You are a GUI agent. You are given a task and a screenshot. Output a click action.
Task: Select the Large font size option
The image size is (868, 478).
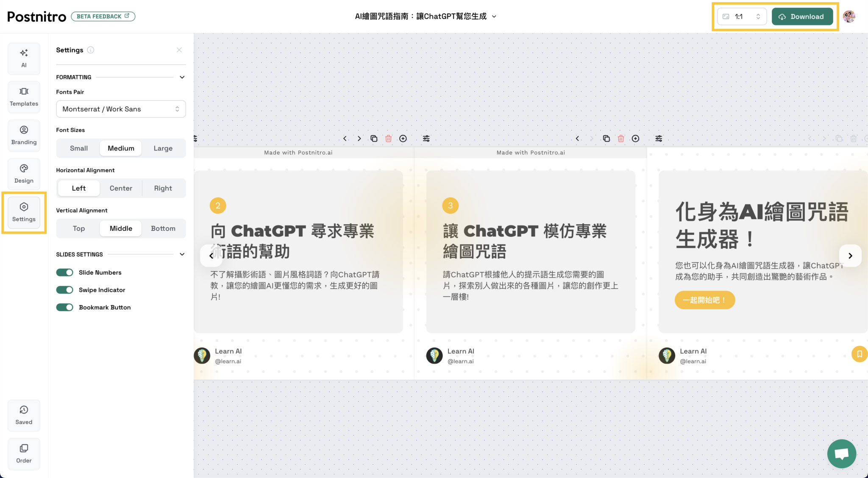[163, 148]
